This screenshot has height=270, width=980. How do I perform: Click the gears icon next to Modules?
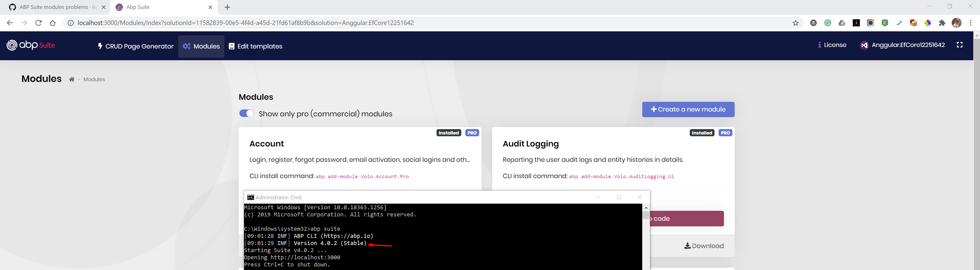point(186,46)
